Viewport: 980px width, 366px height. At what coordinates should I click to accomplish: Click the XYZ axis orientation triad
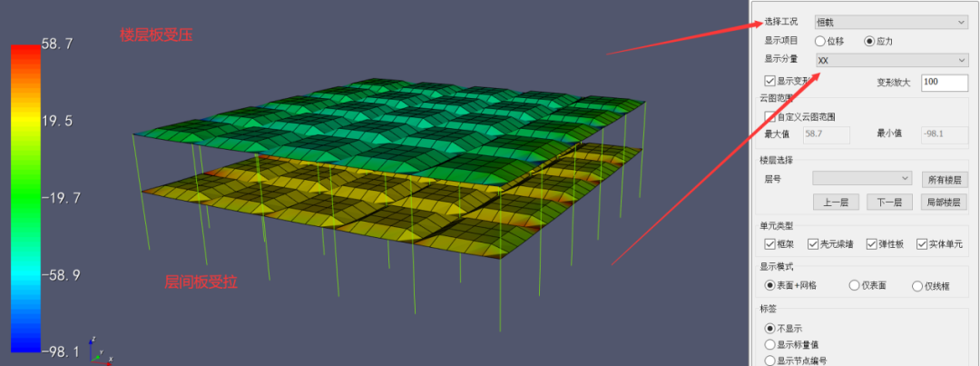[x=100, y=351]
